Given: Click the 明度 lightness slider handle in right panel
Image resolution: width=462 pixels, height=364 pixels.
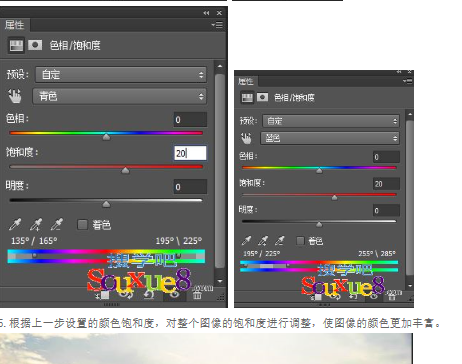Looking at the screenshot, I should coord(319,224).
